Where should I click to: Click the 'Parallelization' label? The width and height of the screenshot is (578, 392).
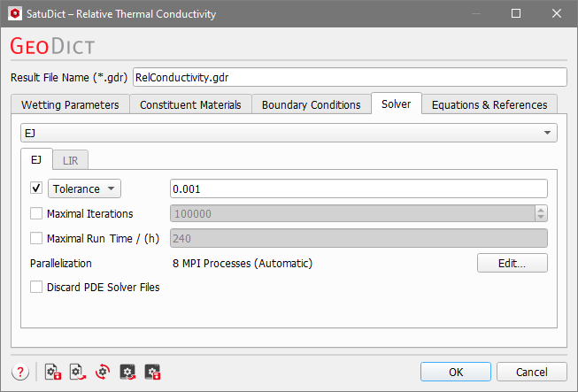61,263
